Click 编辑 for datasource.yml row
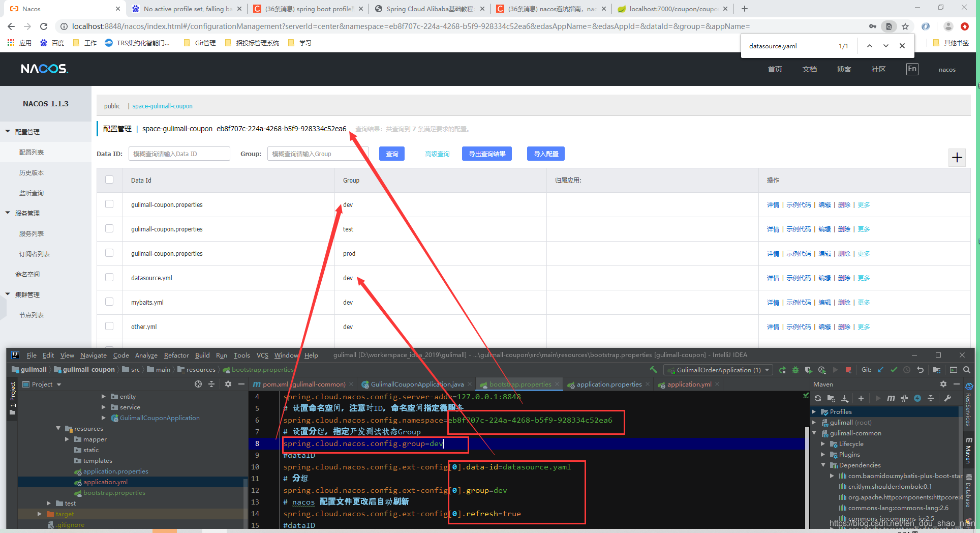This screenshot has height=533, width=980. [824, 278]
